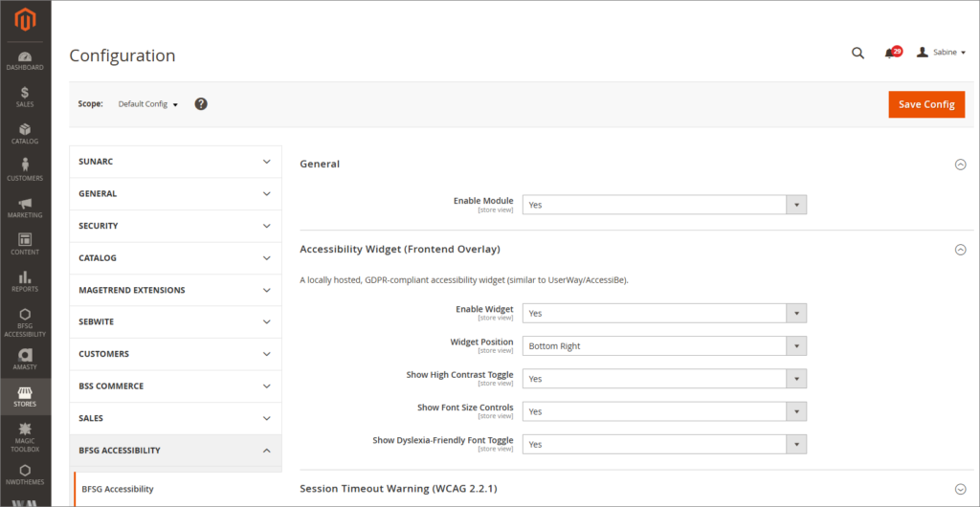
Task: Collapse the Accessibility Widget section icon
Action: [961, 250]
